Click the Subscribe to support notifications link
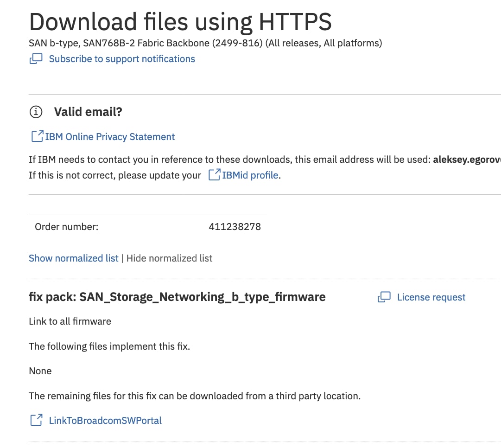Screen dimensions: 501x448 click(122, 59)
